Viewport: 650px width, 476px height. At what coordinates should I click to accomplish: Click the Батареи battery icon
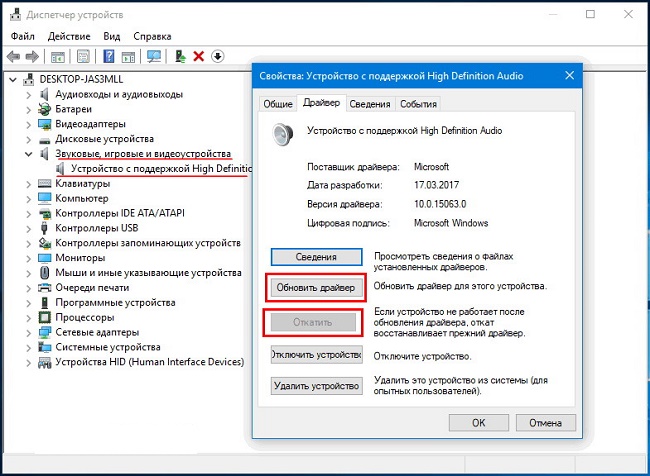tap(44, 109)
